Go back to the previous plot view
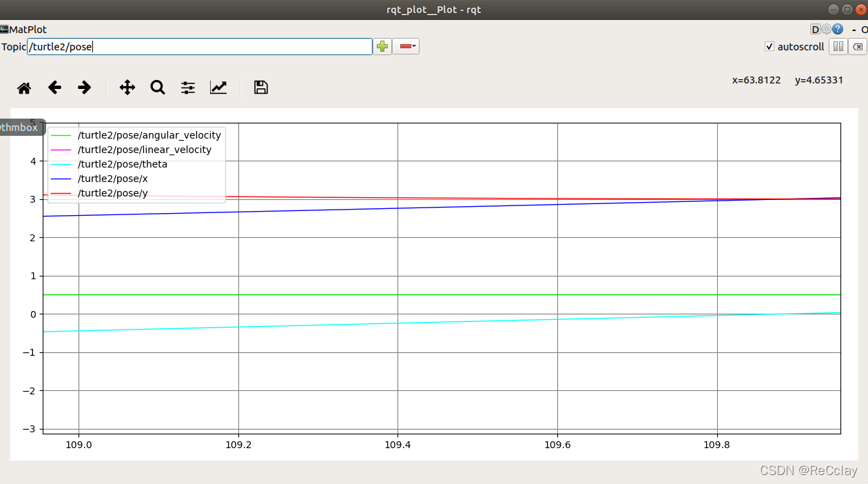This screenshot has height=484, width=868. coord(54,88)
